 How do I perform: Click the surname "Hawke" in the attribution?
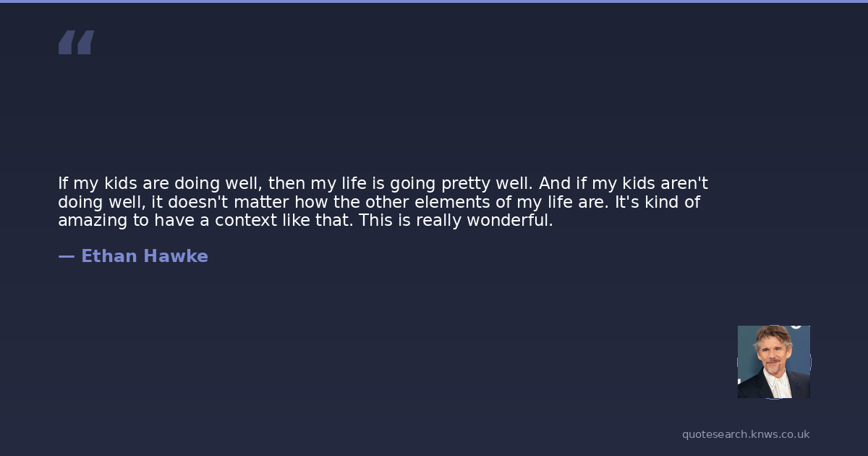(x=176, y=256)
